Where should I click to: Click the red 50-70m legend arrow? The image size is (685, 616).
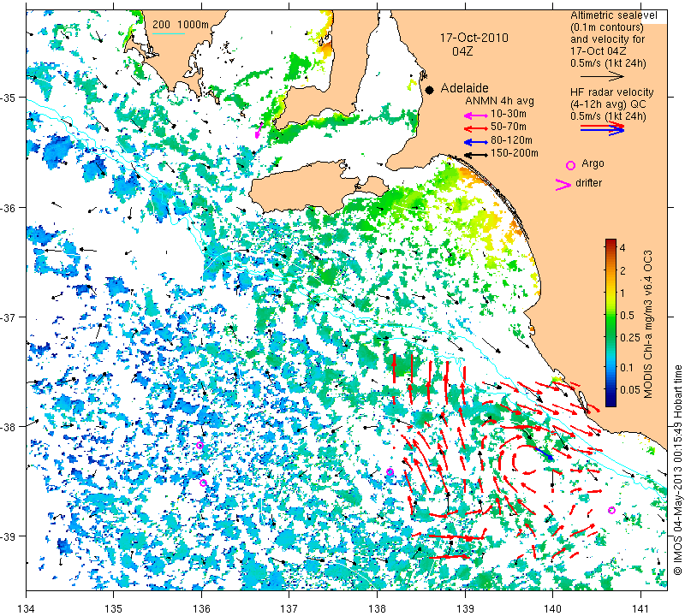pos(476,129)
